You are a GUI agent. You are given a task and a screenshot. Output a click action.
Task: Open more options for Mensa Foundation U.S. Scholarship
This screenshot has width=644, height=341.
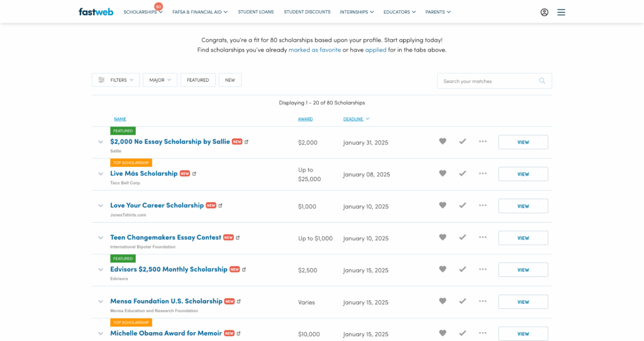coord(482,301)
